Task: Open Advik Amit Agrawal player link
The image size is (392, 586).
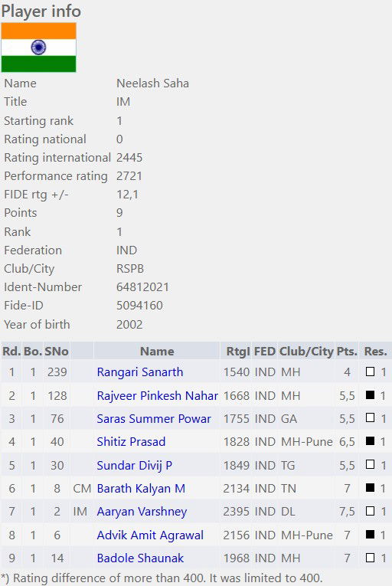Action: [150, 535]
